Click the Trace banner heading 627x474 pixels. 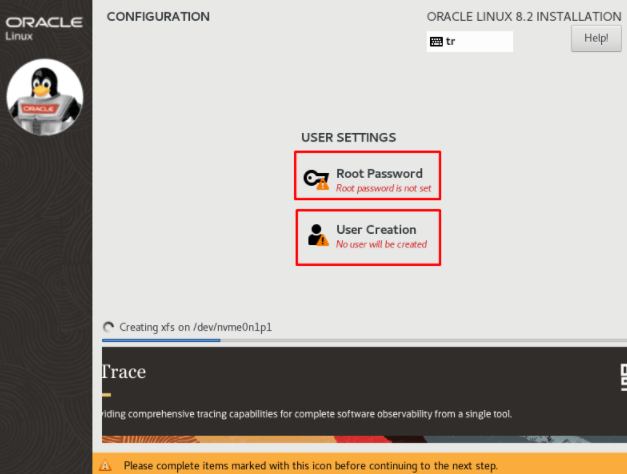click(124, 372)
